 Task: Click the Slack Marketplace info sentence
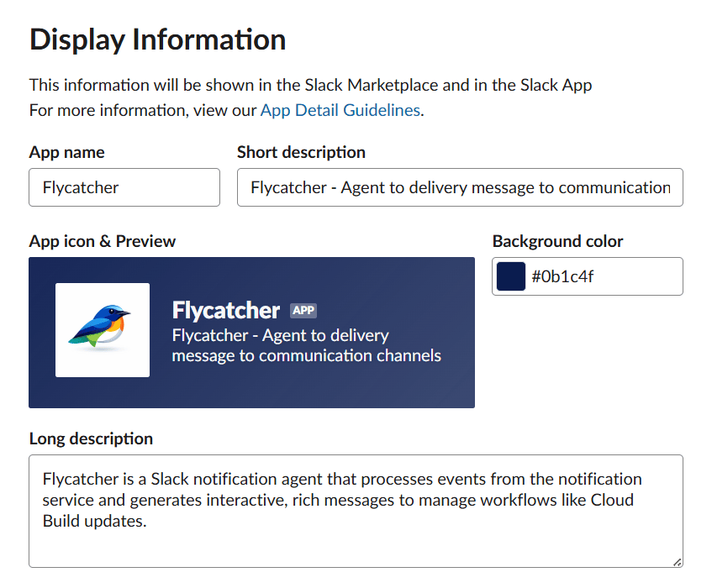point(310,85)
